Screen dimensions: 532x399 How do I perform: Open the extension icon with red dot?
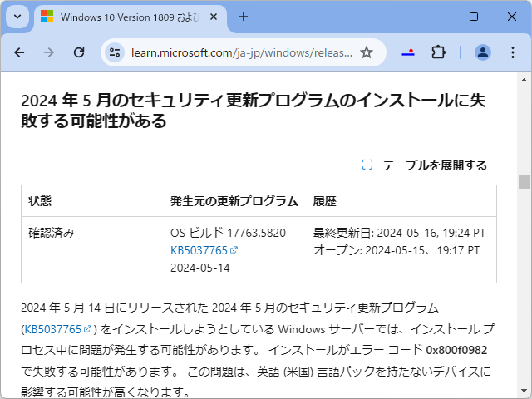408,52
